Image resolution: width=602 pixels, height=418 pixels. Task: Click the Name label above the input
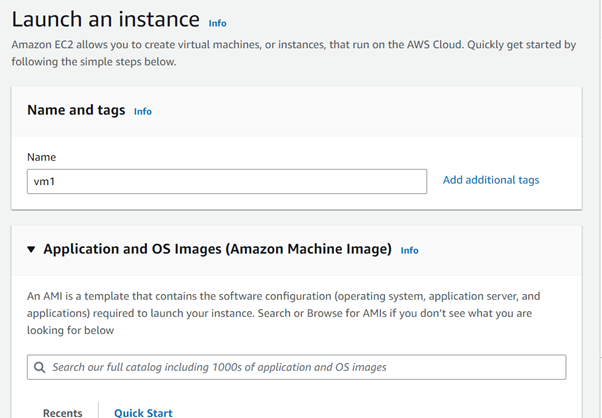(41, 157)
